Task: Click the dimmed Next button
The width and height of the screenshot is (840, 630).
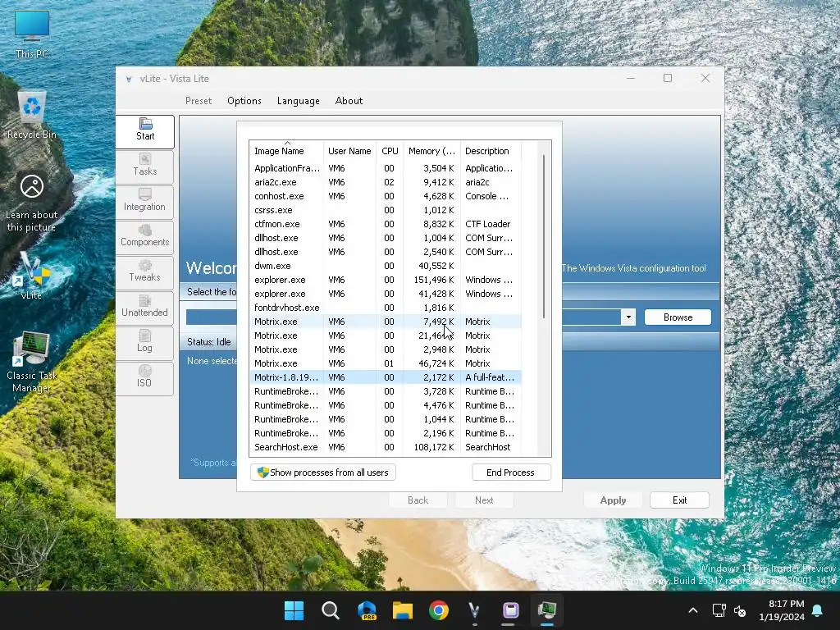Action: 484,500
